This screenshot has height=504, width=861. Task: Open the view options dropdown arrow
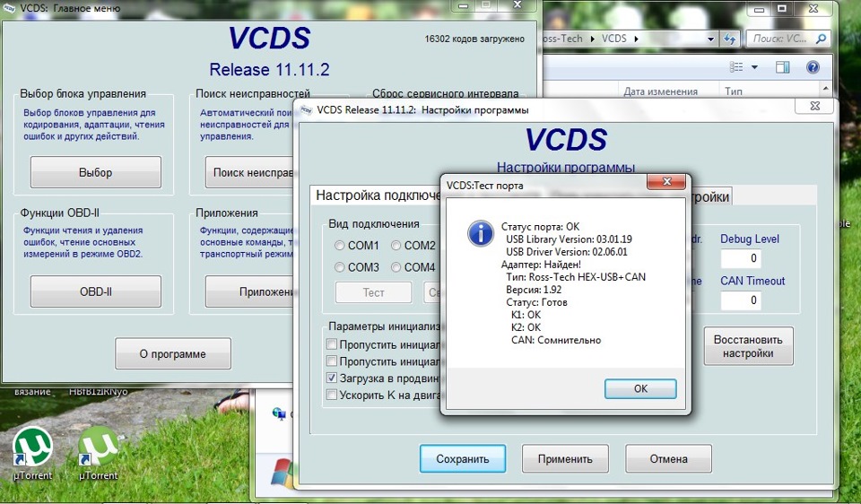[754, 67]
